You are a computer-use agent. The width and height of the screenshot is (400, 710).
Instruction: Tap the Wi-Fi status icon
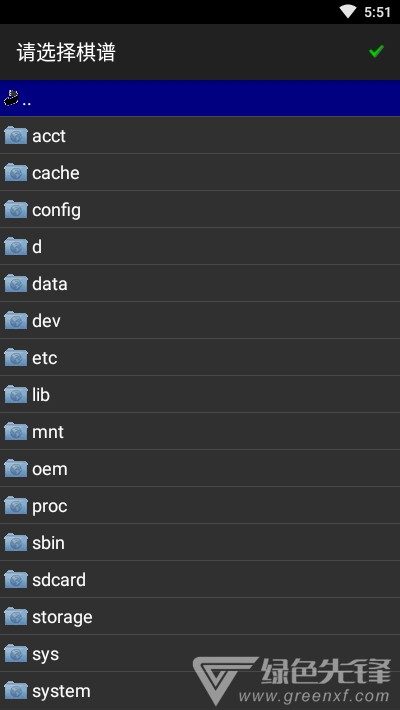tap(348, 11)
